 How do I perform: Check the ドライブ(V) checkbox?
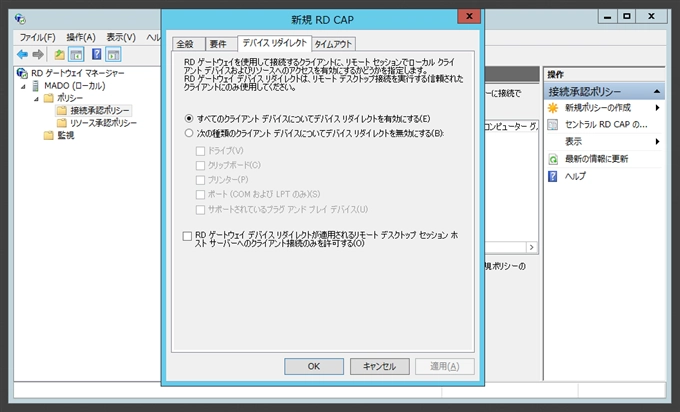pos(200,151)
